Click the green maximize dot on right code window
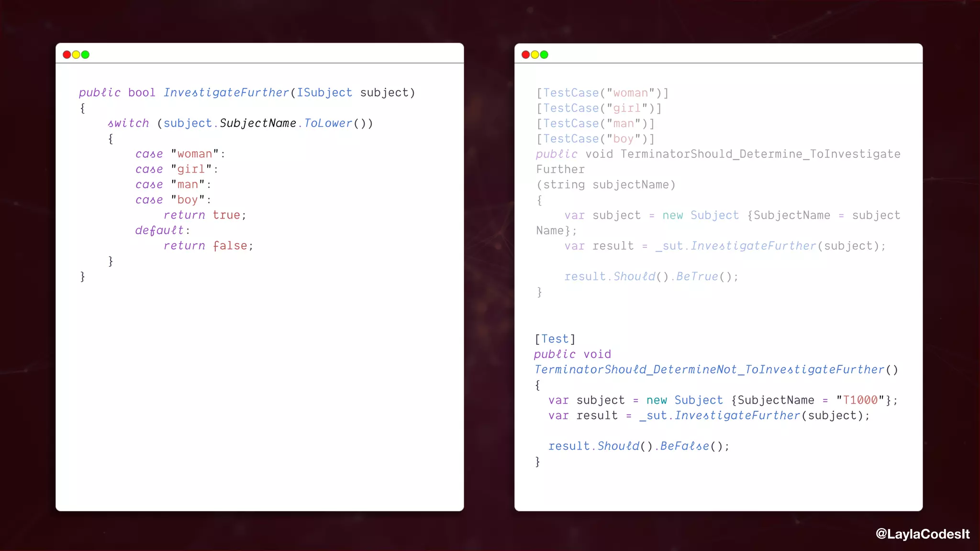 544,55
